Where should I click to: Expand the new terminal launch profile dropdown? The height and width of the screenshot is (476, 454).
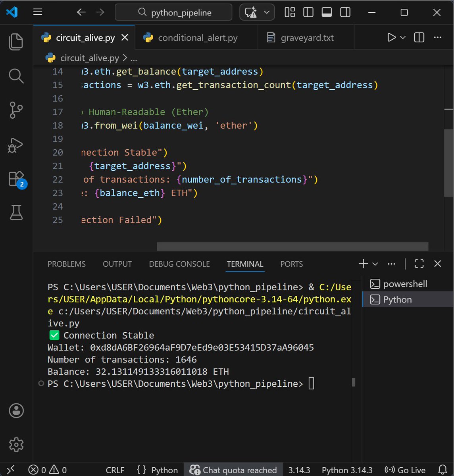(375, 264)
